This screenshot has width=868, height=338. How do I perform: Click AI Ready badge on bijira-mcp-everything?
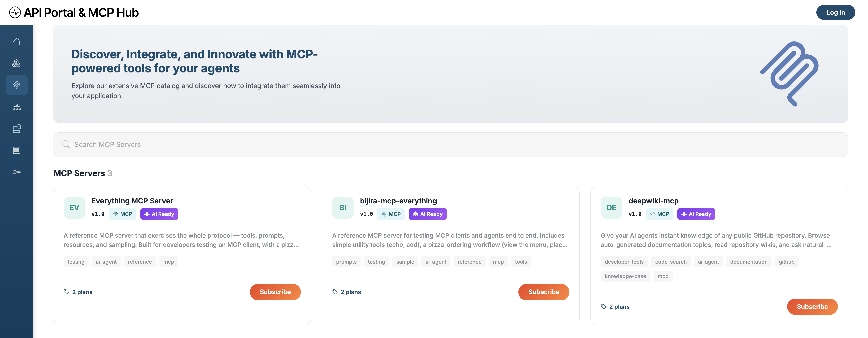[x=428, y=214]
